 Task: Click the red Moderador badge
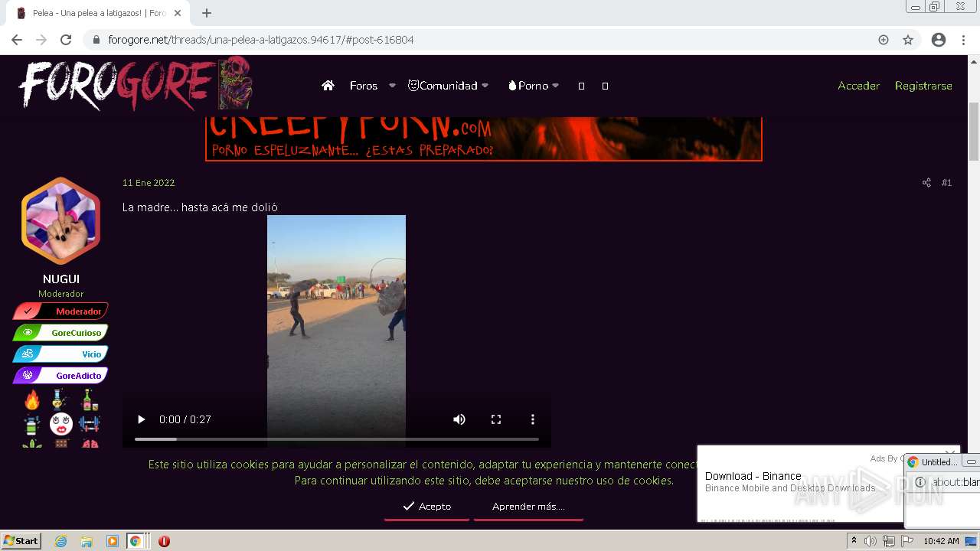pyautogui.click(x=60, y=311)
